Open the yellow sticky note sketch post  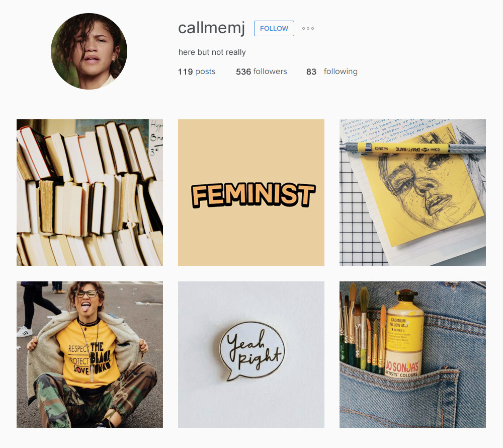click(412, 193)
